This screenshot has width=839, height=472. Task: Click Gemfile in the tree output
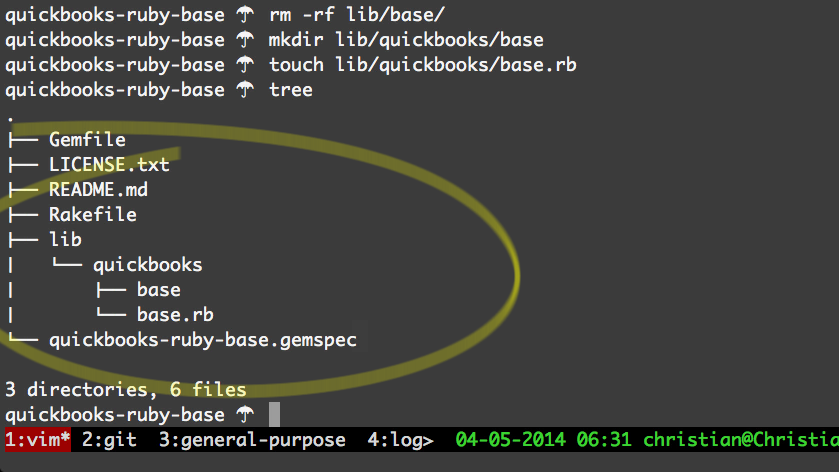click(x=87, y=140)
